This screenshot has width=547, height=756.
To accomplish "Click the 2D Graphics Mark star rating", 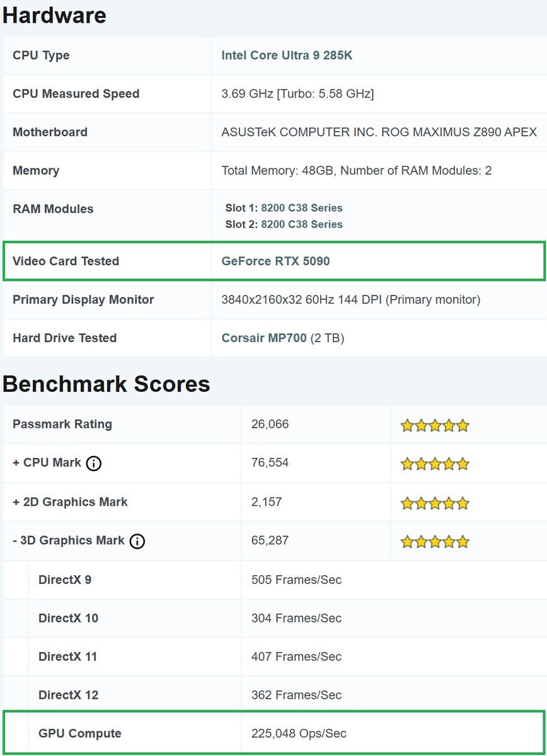I will tap(435, 503).
